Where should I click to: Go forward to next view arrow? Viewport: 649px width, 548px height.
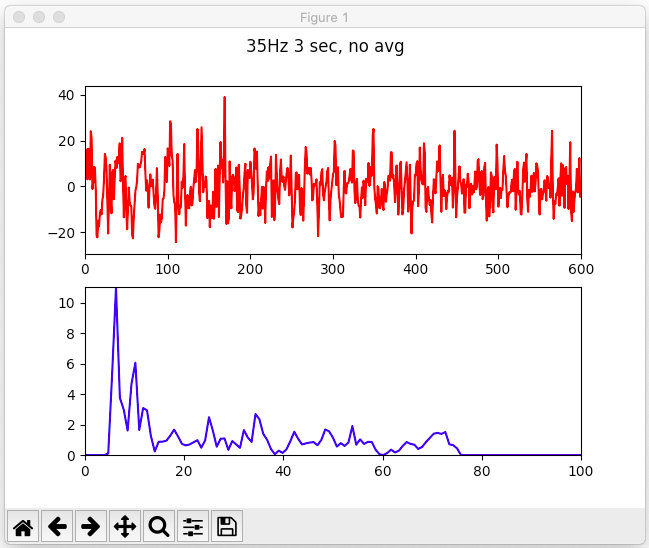(91, 526)
